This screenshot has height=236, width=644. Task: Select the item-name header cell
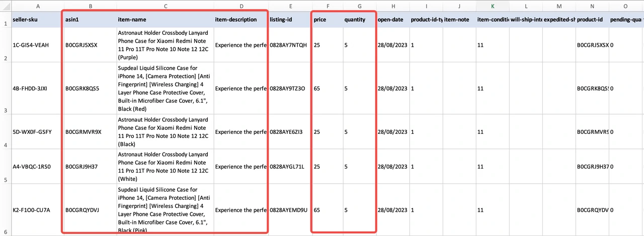[132, 20]
